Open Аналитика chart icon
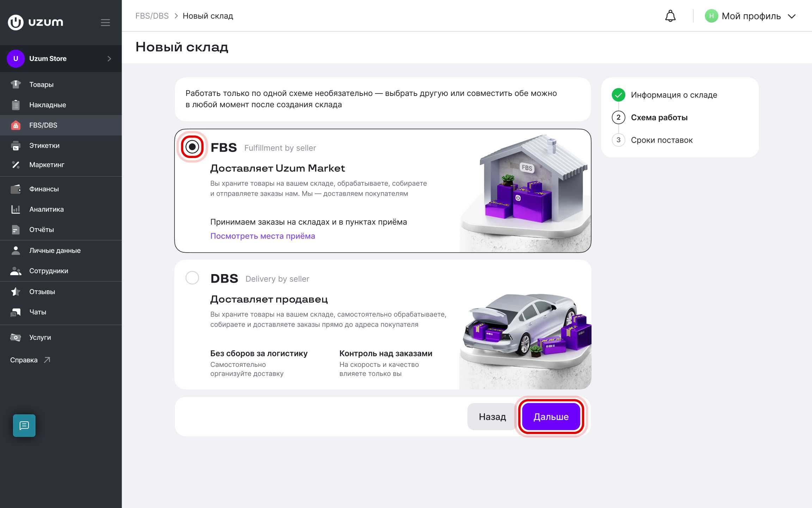 [16, 209]
